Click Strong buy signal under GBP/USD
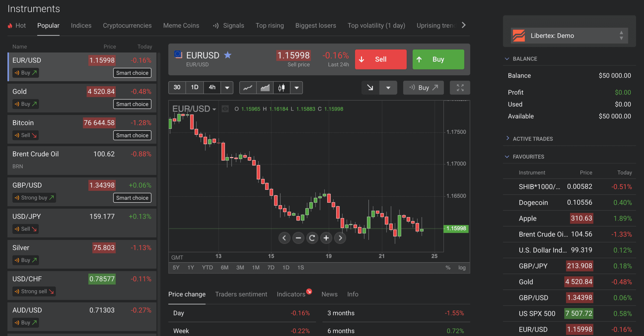644x336 pixels. pos(34,198)
